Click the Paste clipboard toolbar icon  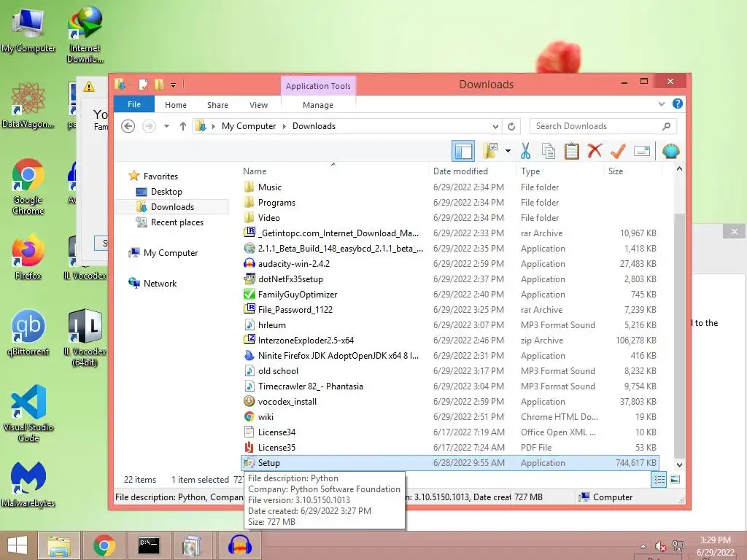pyautogui.click(x=571, y=151)
